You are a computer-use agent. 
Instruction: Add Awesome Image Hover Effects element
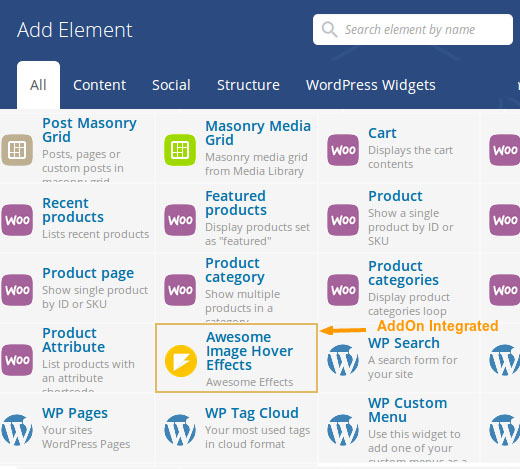[x=236, y=358]
